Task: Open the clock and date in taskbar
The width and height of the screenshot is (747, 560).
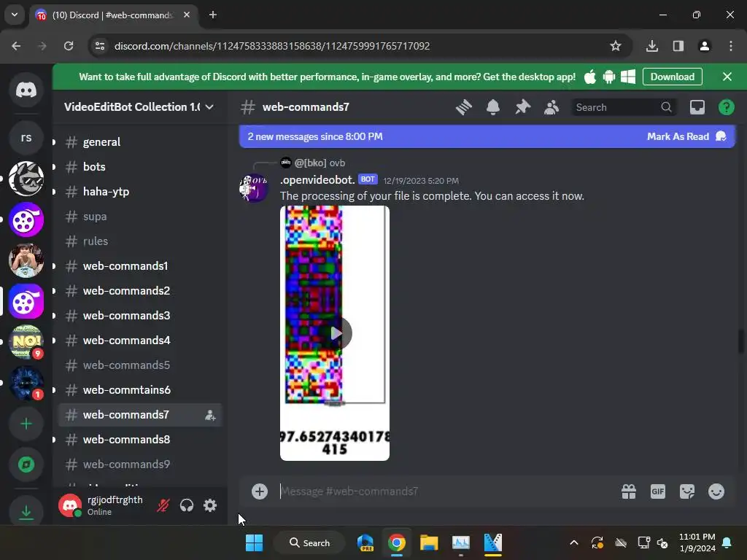Action: (x=697, y=542)
